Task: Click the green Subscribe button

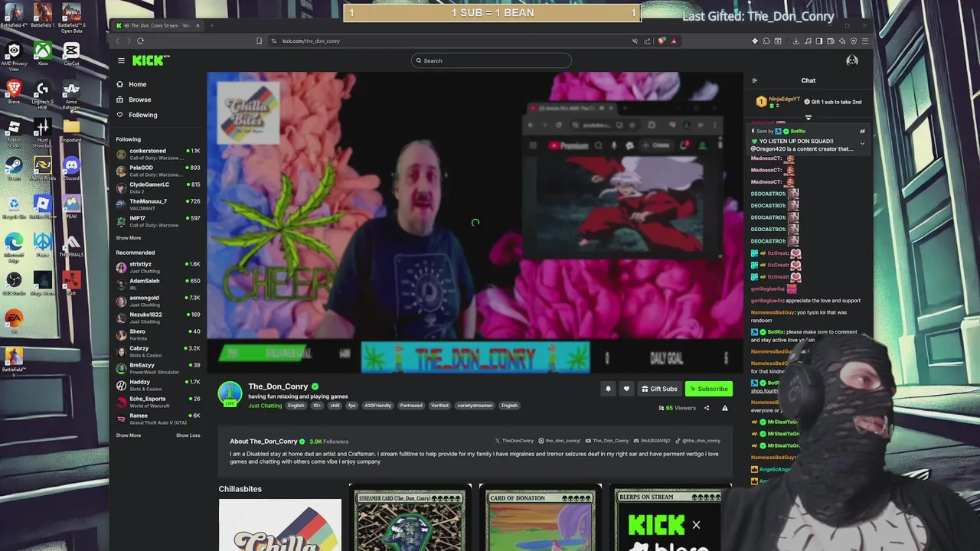Action: pyautogui.click(x=708, y=389)
